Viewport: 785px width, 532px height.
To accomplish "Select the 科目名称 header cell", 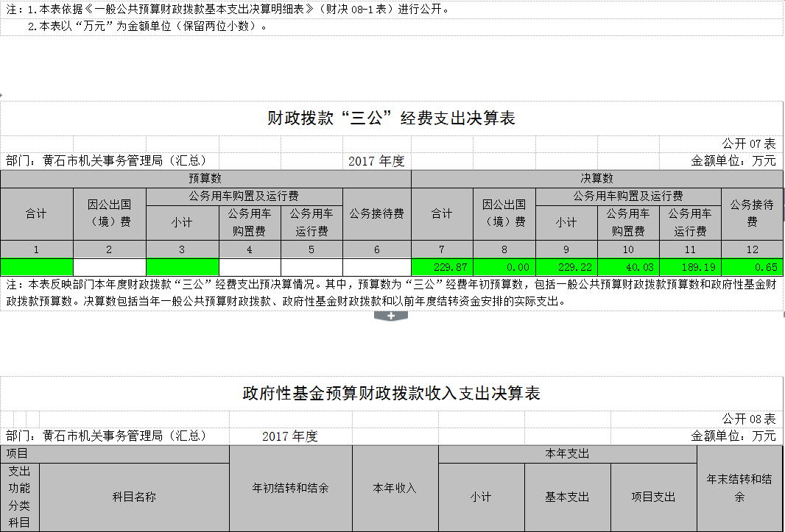I will tap(134, 497).
